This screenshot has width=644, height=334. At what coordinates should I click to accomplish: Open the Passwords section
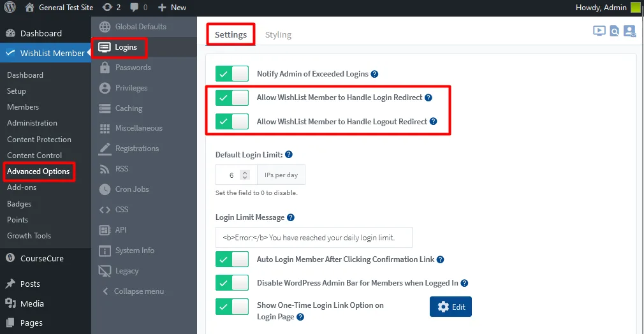[x=143, y=68]
